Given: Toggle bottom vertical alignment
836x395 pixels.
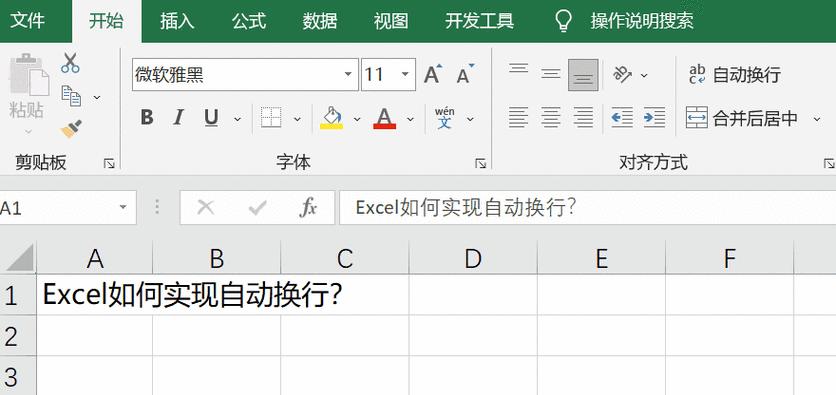Looking at the screenshot, I should click(x=583, y=75).
